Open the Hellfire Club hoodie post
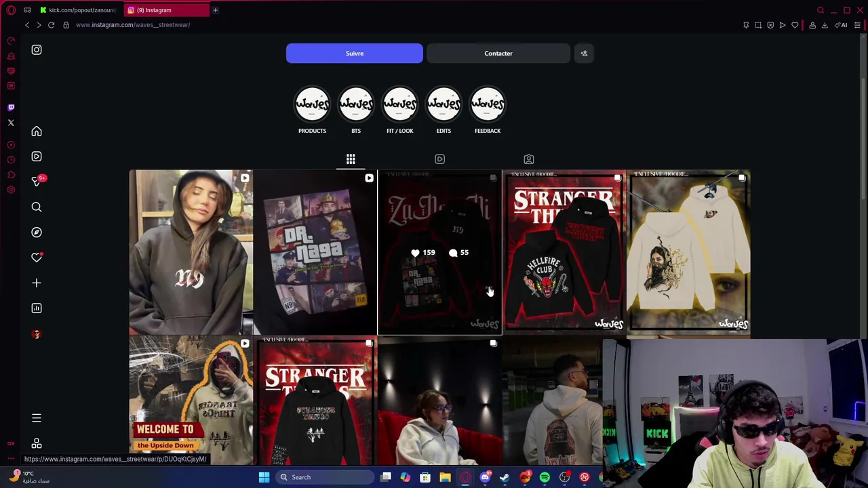Screen dimensions: 868x488 564,252
